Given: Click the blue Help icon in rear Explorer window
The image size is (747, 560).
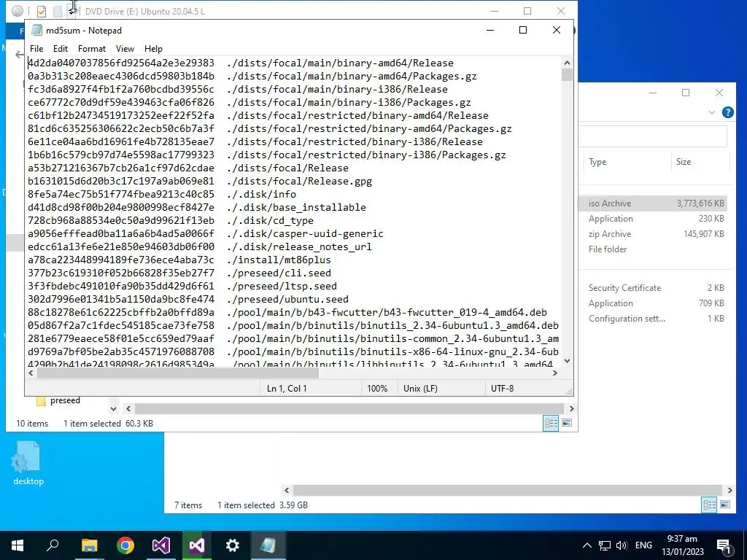Looking at the screenshot, I should click(727, 112).
